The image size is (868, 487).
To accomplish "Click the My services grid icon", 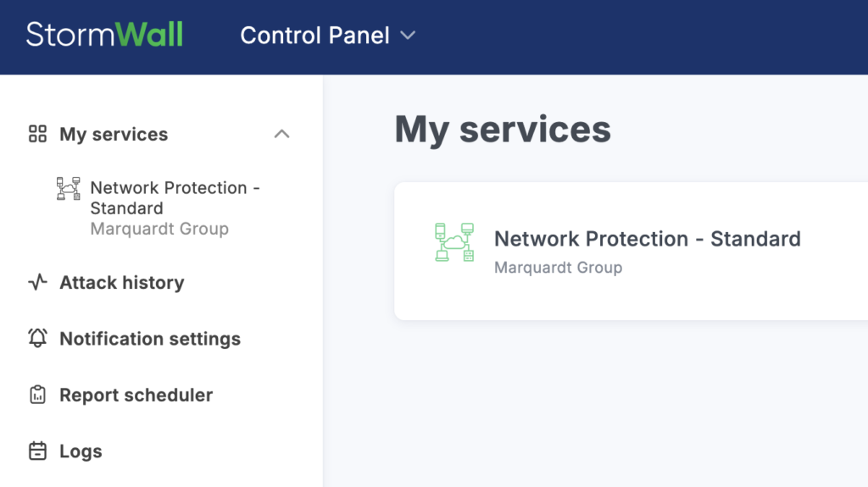I will click(x=37, y=134).
